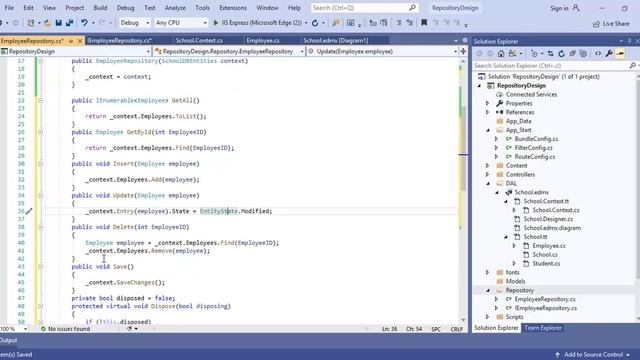Collapse the App_Start folder

point(488,130)
